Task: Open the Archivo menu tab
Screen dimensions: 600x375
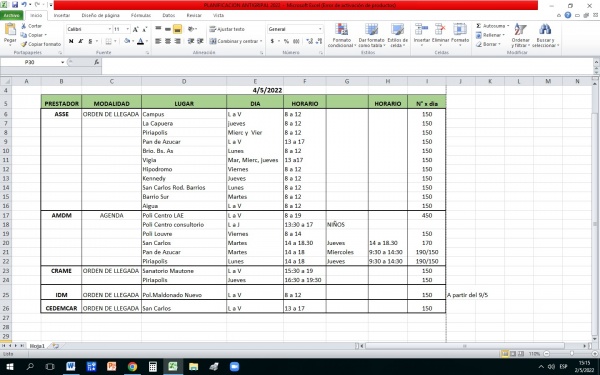Action: [11, 15]
